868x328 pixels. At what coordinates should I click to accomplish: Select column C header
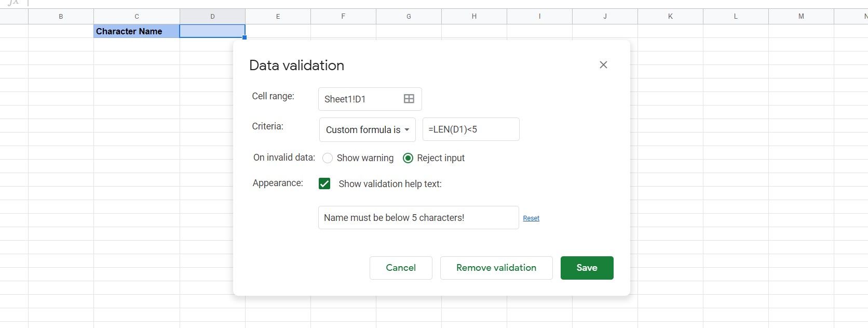[x=137, y=17]
